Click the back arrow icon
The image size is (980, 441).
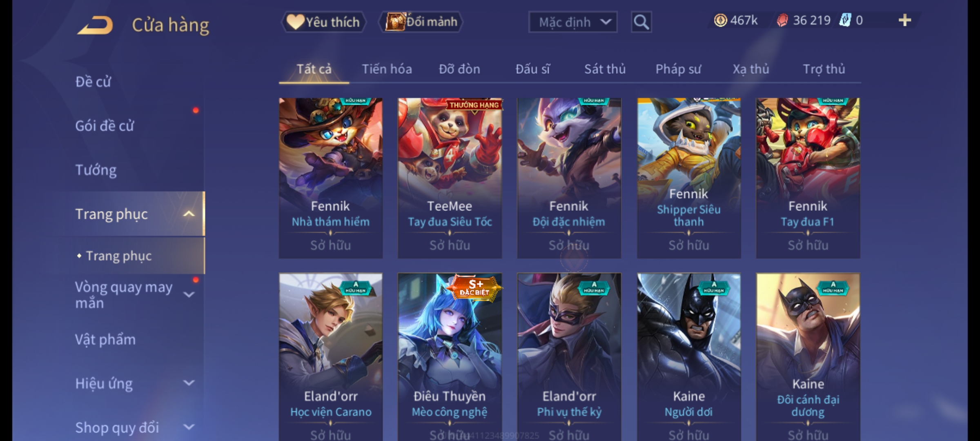pyautogui.click(x=95, y=25)
